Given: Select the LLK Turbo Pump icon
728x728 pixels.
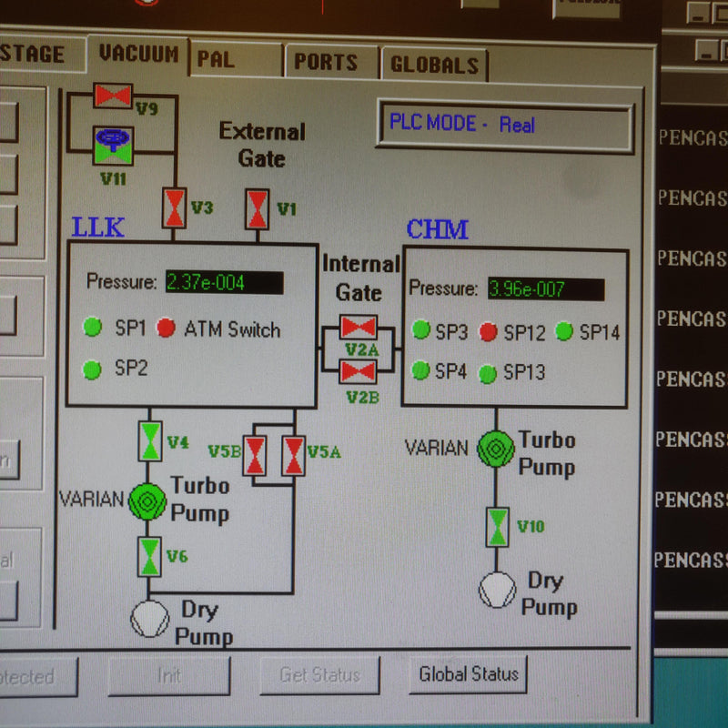Looking at the screenshot, I should 148,500.
